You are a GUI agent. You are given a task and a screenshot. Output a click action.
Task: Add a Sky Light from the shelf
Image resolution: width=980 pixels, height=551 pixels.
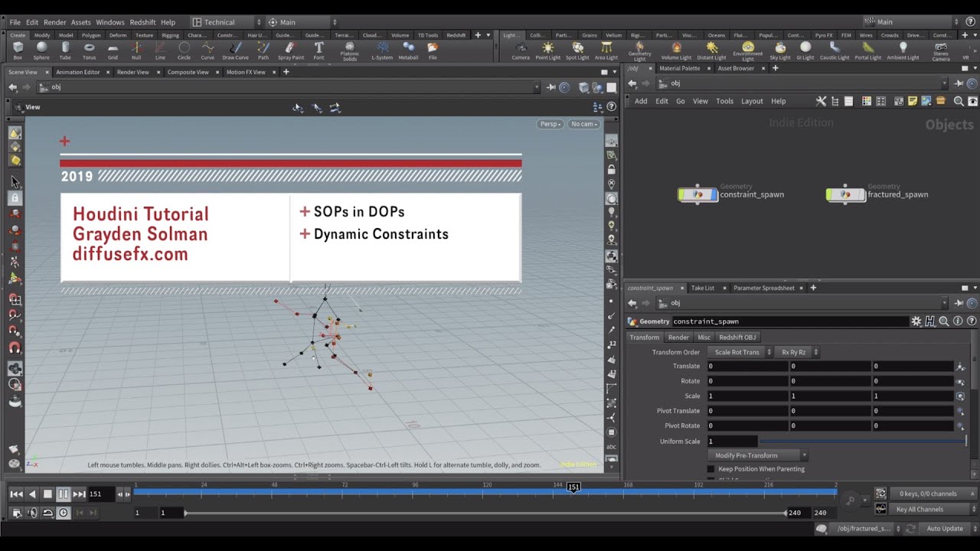click(x=780, y=51)
